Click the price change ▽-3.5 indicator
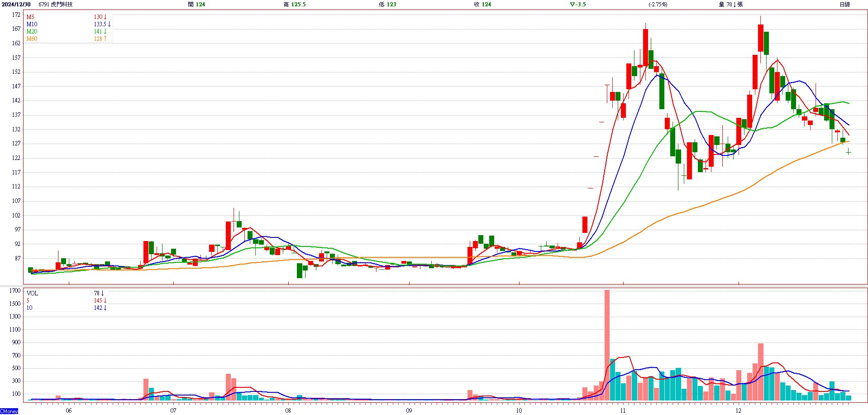Viewport: 868px width, 415px height. point(578,5)
